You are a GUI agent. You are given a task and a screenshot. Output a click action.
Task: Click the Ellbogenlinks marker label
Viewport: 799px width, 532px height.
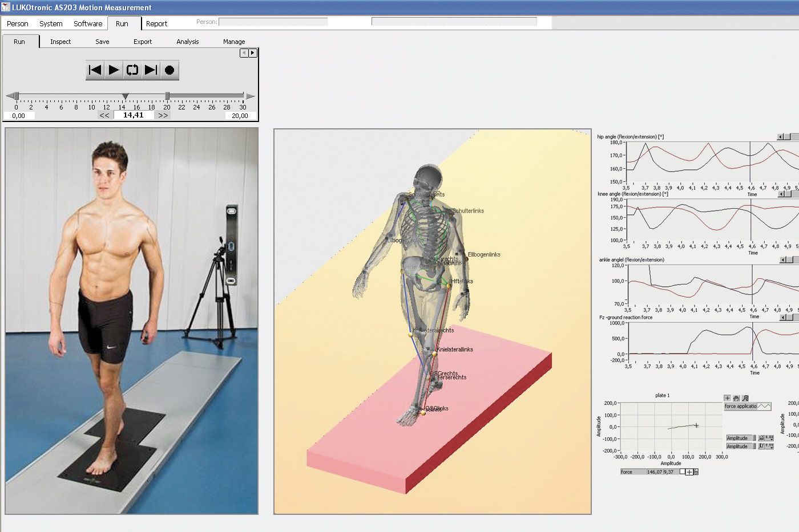pyautogui.click(x=484, y=255)
